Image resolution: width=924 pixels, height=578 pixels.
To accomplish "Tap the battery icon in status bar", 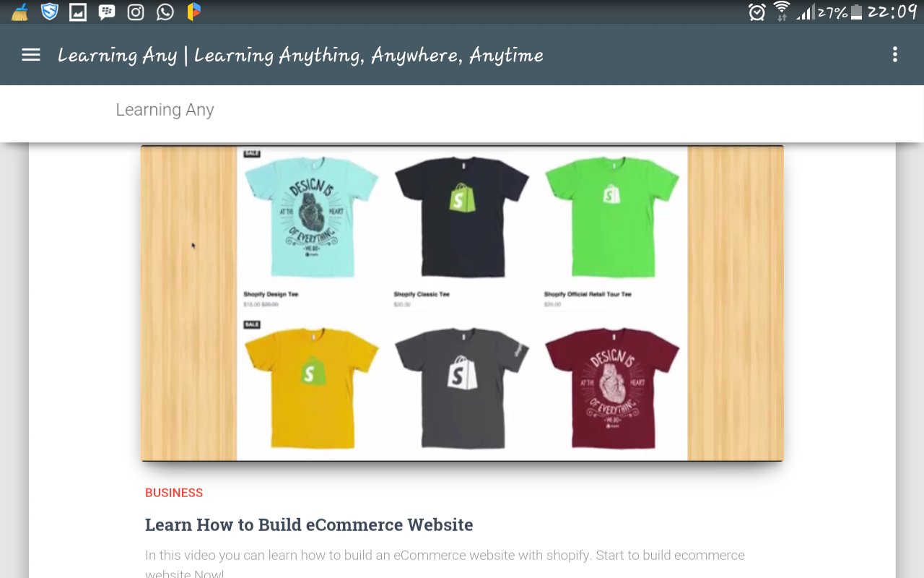I will [856, 12].
